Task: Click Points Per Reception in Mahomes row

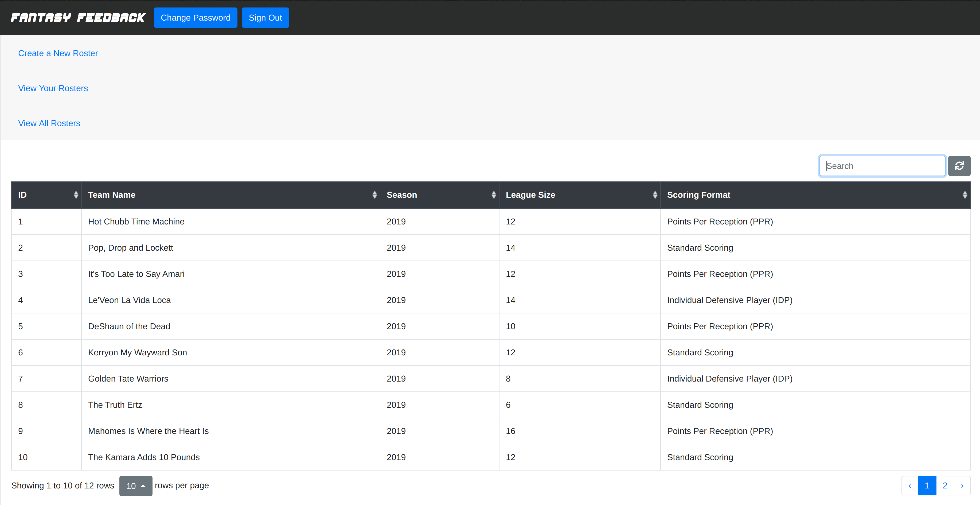Action: pos(720,431)
